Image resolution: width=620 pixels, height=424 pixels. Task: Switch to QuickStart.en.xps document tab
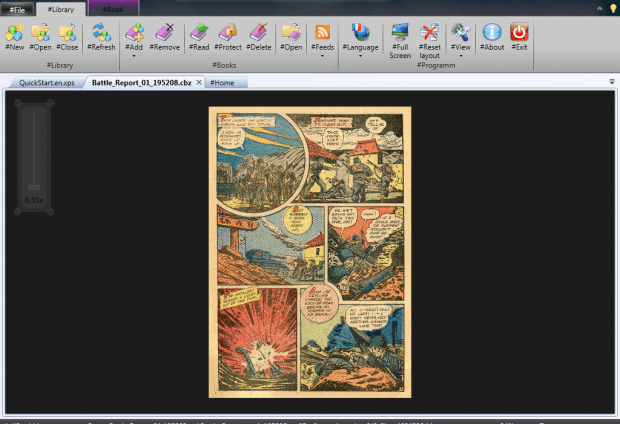coord(47,83)
